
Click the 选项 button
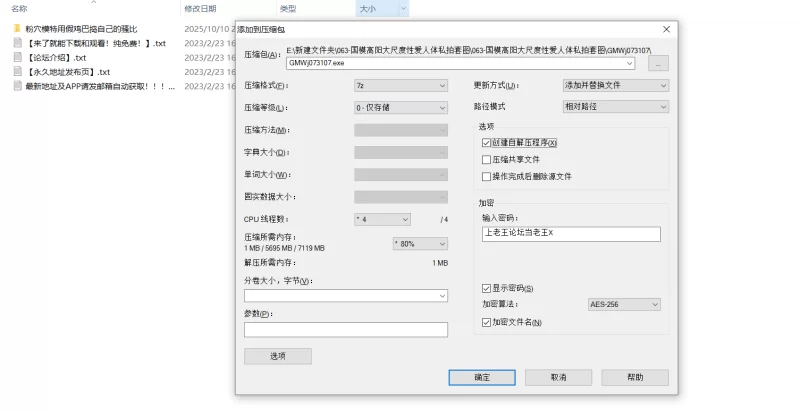(x=278, y=356)
